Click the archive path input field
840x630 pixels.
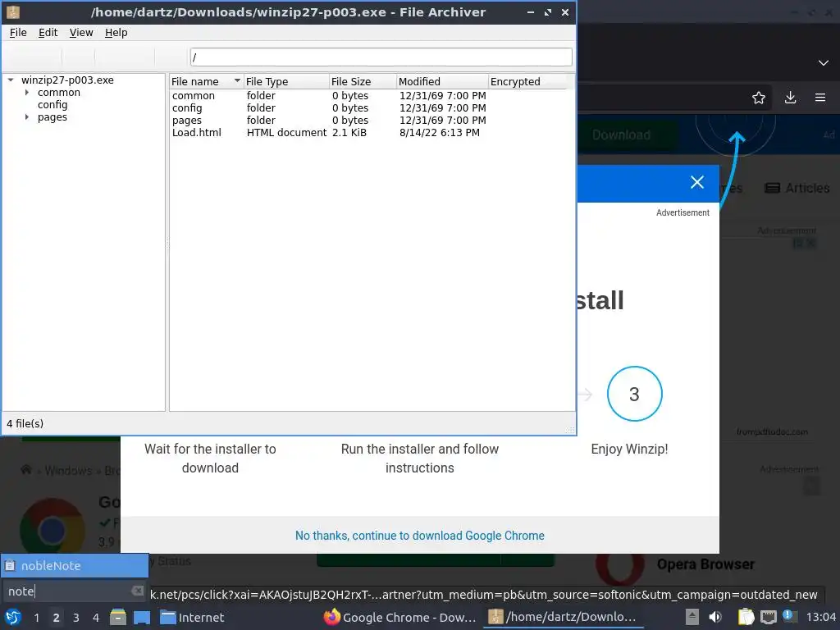pos(381,57)
